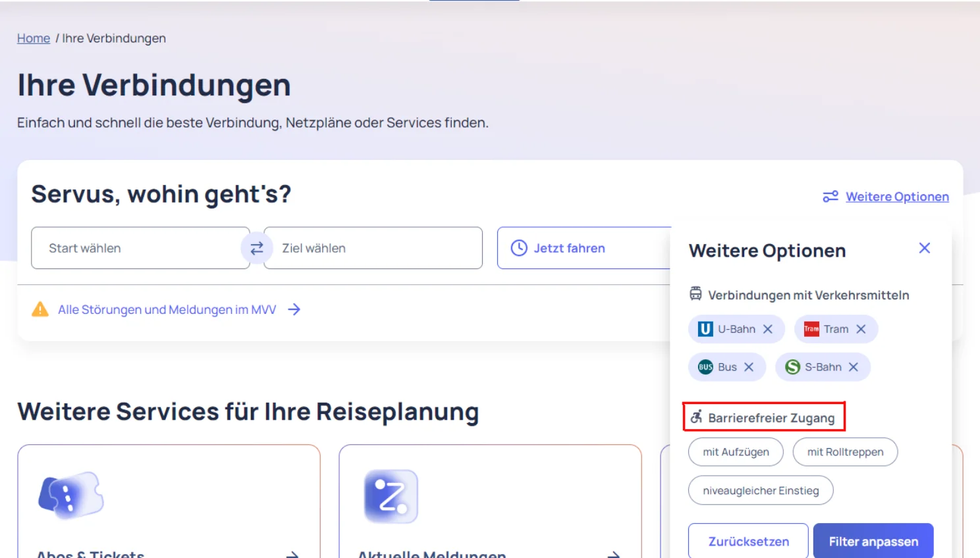Click the green S-Bahn logo icon
Screen dimensions: 980x558
(793, 367)
